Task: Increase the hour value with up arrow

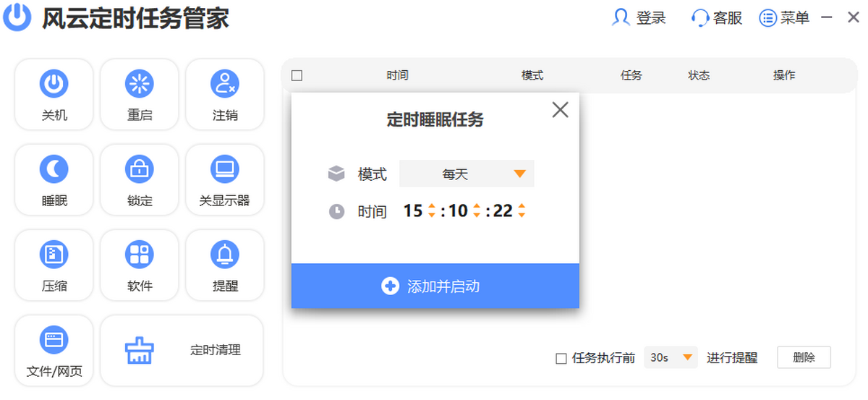Action: (432, 207)
